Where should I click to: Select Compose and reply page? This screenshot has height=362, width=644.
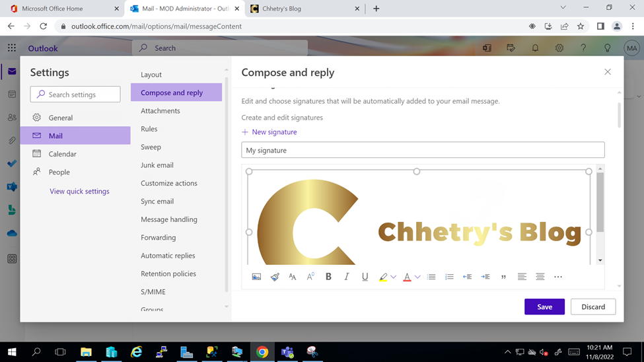(176, 92)
